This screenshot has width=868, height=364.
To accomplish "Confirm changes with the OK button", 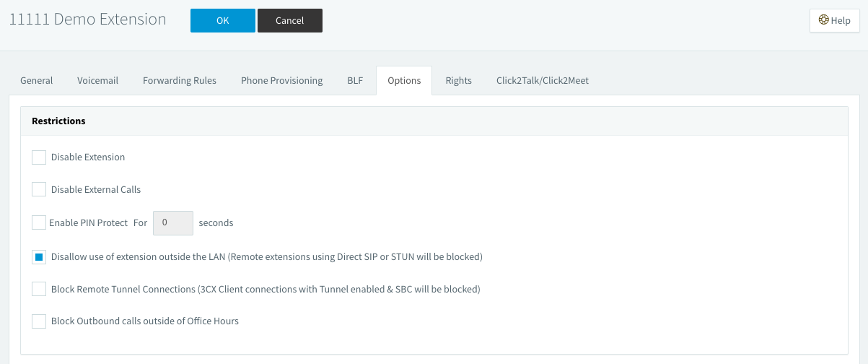I will point(222,20).
